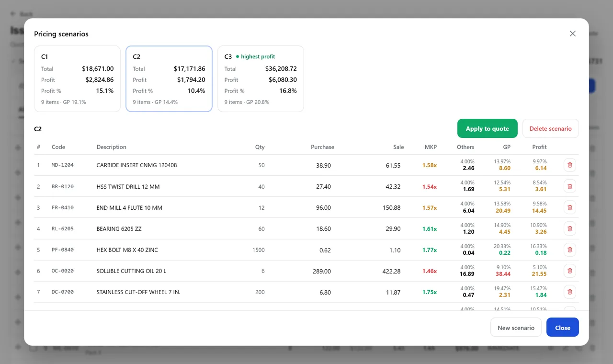Click C1 profit $2,824.86
This screenshot has width=613, height=364.
pos(100,80)
